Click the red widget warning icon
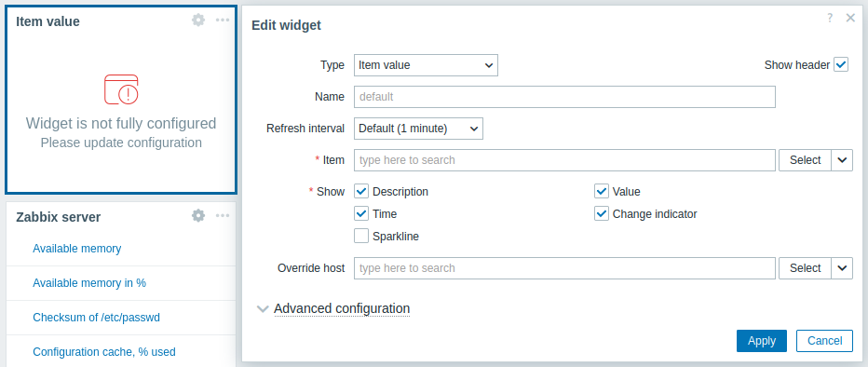The width and height of the screenshot is (868, 367). tap(121, 89)
